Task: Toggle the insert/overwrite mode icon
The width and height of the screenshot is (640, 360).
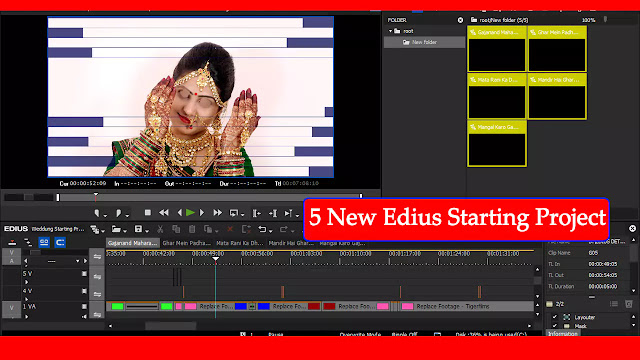Action: pos(12,242)
